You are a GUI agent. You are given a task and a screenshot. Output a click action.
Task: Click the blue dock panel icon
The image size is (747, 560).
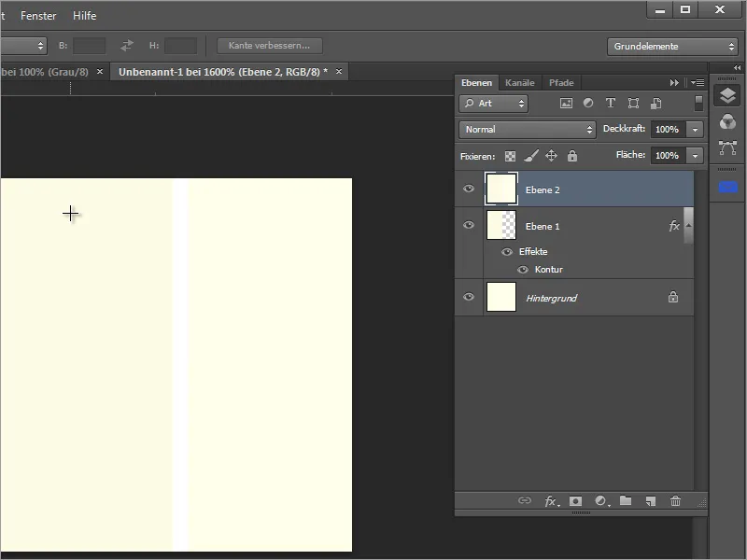coord(727,188)
